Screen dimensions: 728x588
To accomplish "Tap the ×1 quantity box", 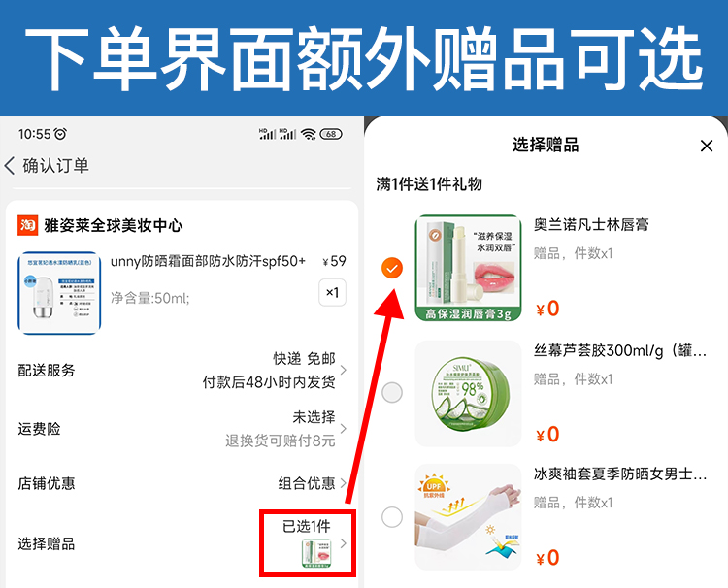I will point(332,292).
